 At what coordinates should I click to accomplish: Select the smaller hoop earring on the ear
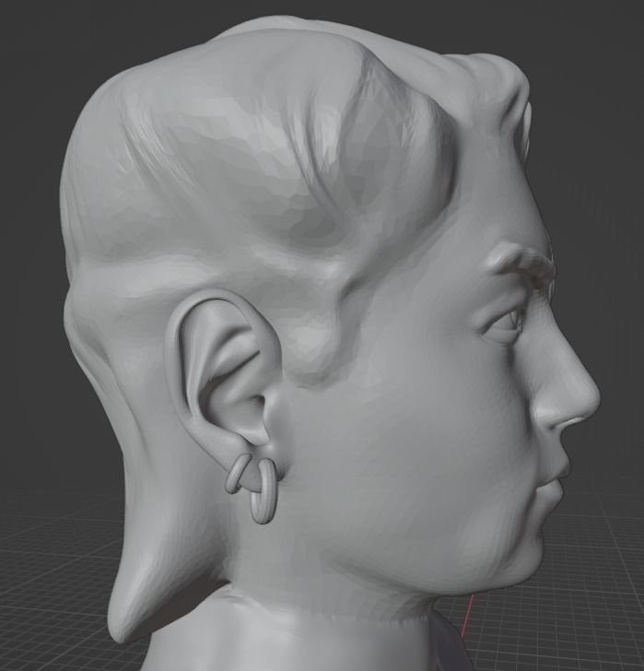(236, 475)
